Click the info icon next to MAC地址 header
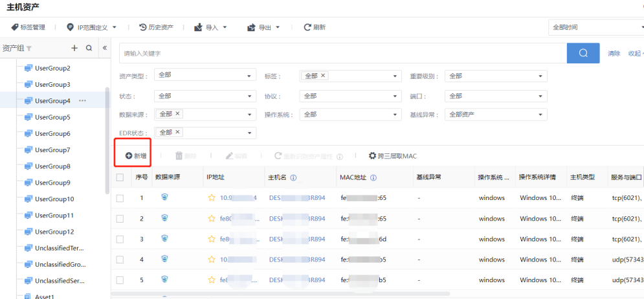Screen dimensions: 644x299 coord(373,177)
